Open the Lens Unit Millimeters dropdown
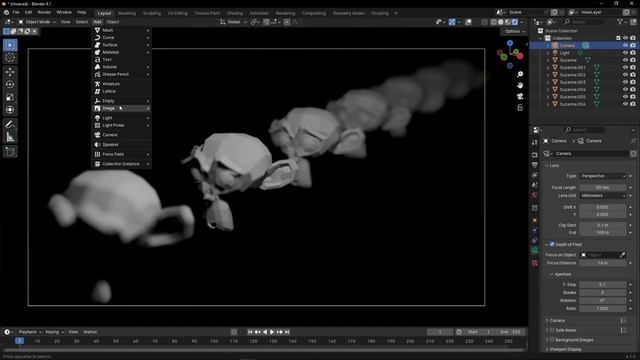The width and height of the screenshot is (640, 360). pos(603,196)
